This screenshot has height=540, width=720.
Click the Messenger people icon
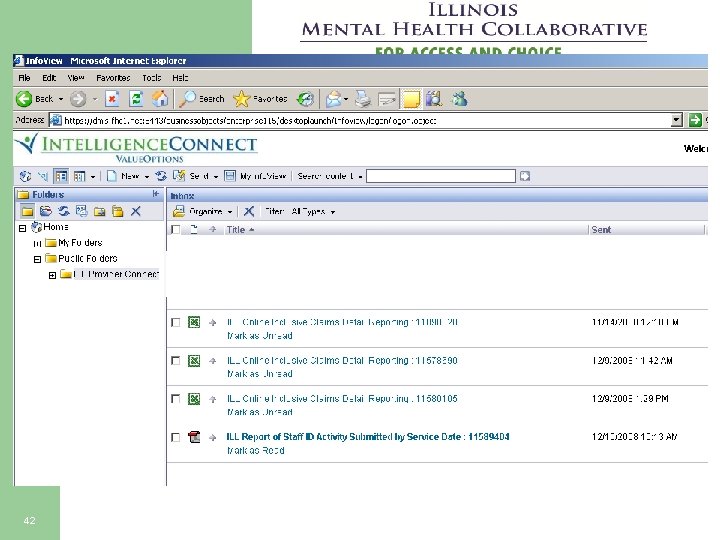click(460, 99)
